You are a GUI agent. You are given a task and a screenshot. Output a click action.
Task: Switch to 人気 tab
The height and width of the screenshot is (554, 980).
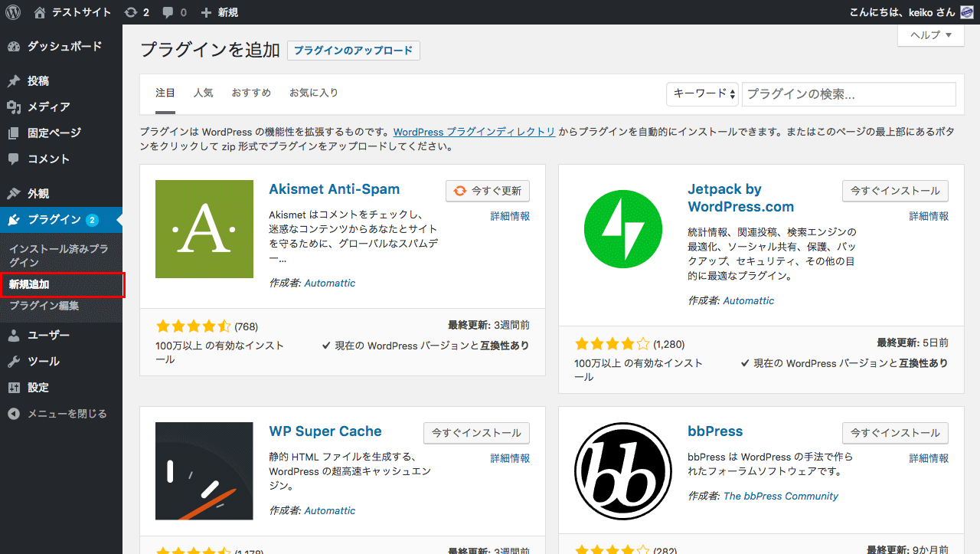[204, 93]
